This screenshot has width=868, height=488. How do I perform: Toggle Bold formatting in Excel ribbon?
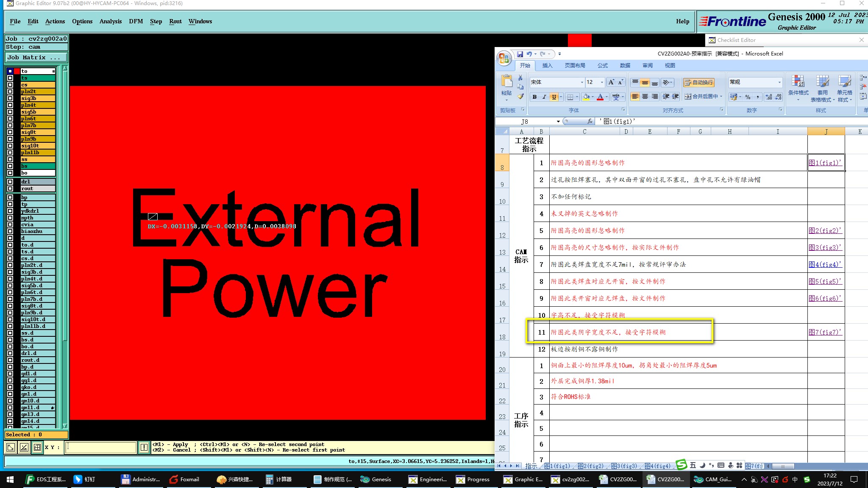click(534, 97)
